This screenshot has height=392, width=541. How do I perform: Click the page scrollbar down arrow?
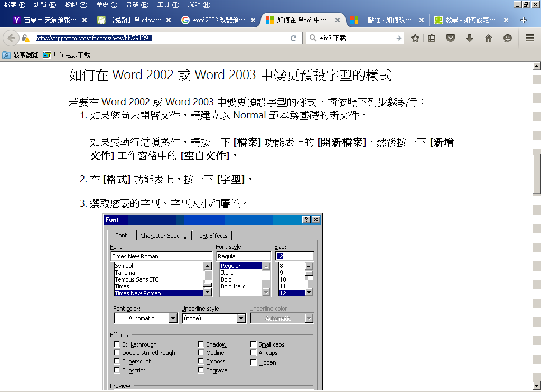click(x=537, y=386)
